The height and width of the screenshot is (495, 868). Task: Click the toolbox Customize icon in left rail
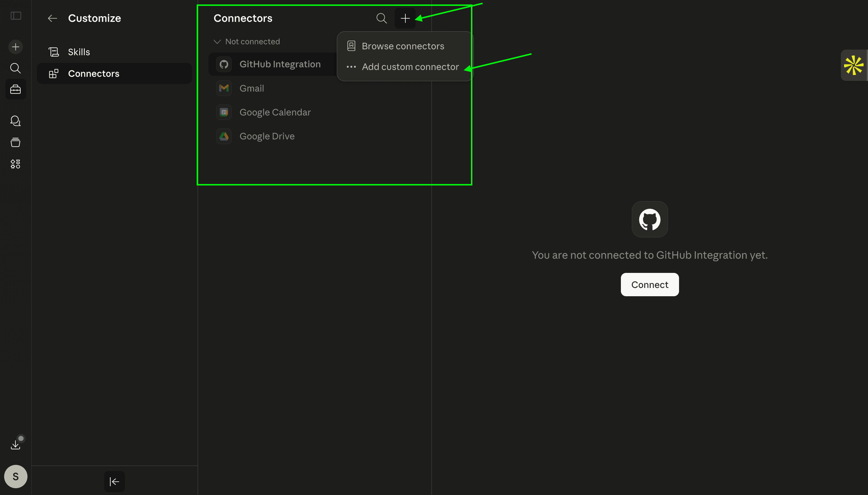click(x=16, y=90)
